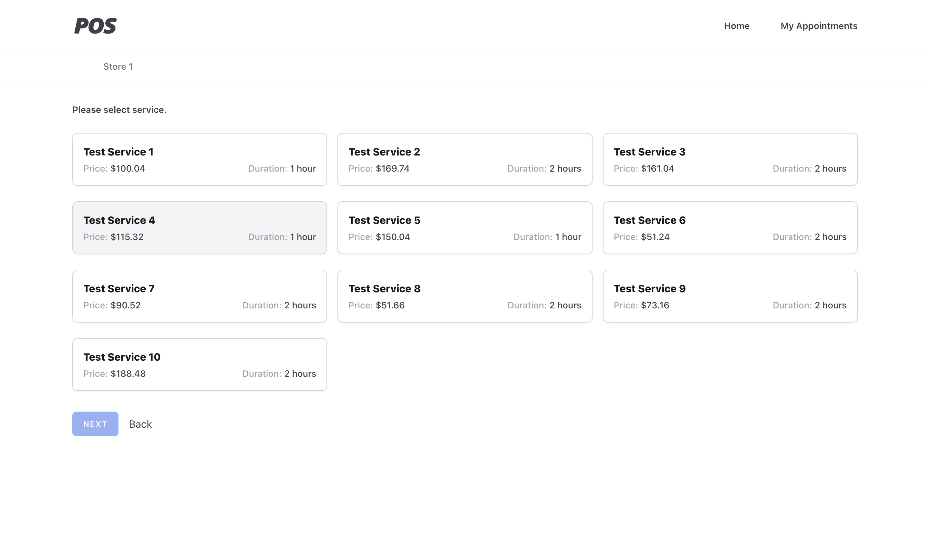Click the $188.48 price on Service 10
930x560 pixels.
pyautogui.click(x=128, y=374)
